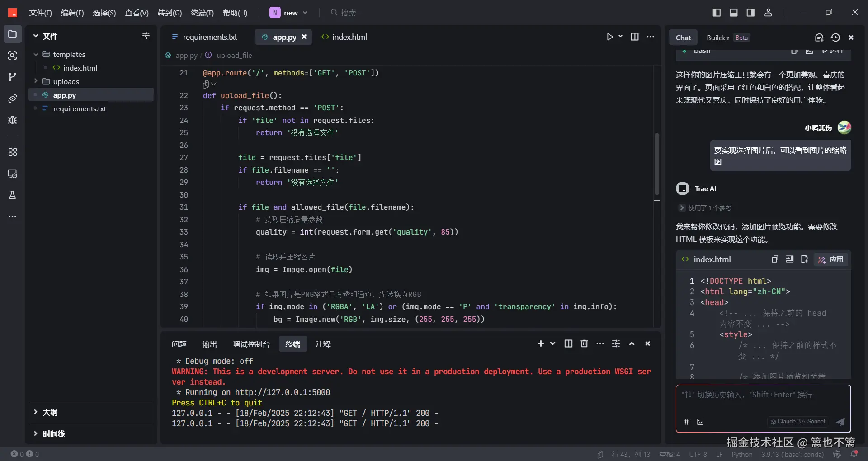Open index.html in the file tree
Viewport: 868px width, 461px height.
coord(80,68)
